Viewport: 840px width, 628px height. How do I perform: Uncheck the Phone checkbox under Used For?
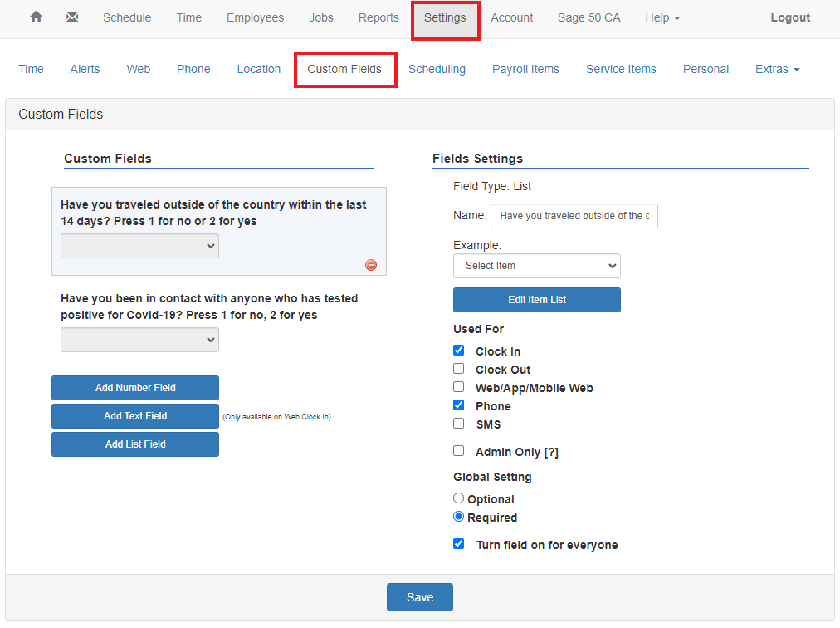click(458, 405)
